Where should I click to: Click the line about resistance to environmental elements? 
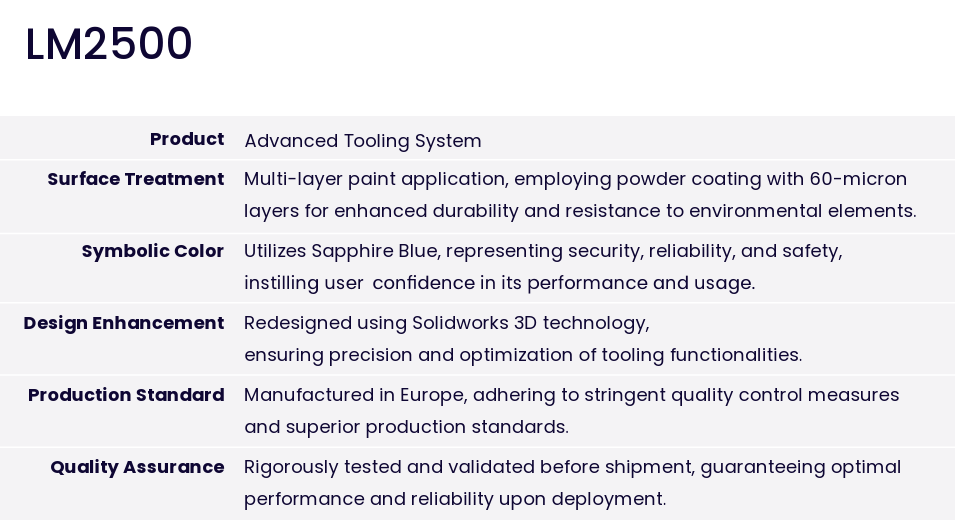(580, 211)
